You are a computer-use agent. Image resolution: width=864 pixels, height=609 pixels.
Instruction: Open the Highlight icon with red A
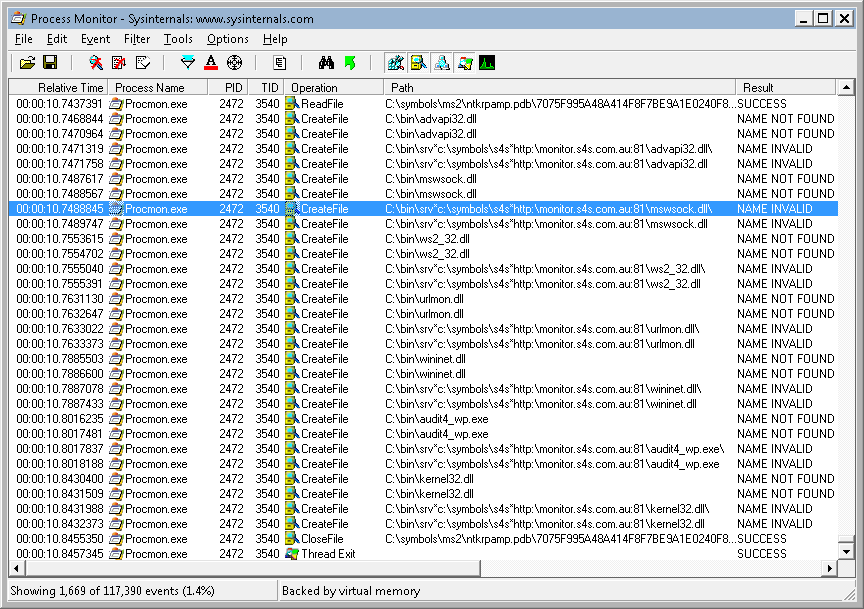[211, 63]
